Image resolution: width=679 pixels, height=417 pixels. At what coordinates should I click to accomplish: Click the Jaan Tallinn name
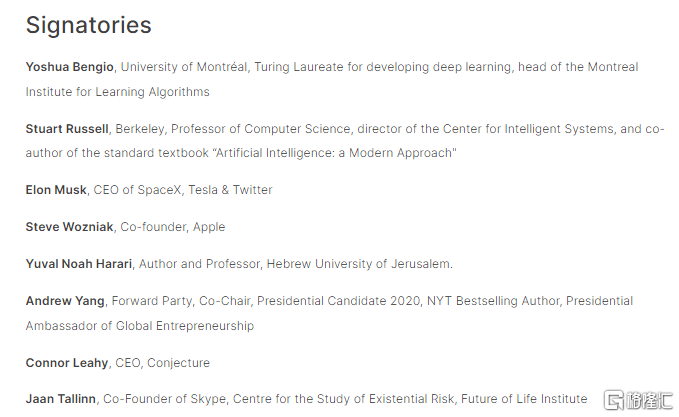pos(61,399)
